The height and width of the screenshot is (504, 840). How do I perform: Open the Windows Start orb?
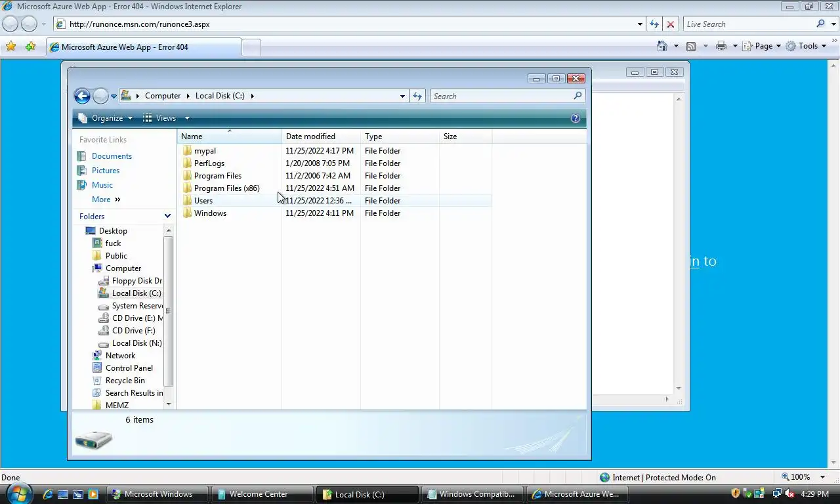(x=18, y=493)
